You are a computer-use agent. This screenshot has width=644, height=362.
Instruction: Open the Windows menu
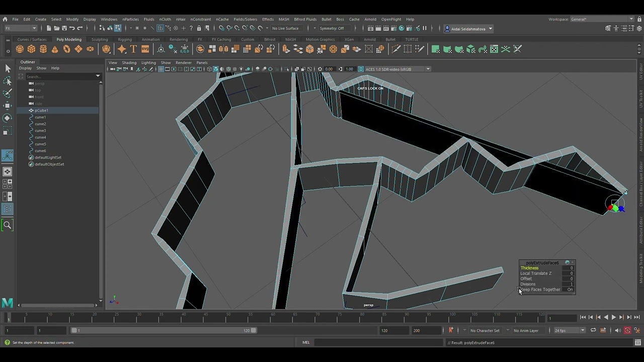[109, 19]
